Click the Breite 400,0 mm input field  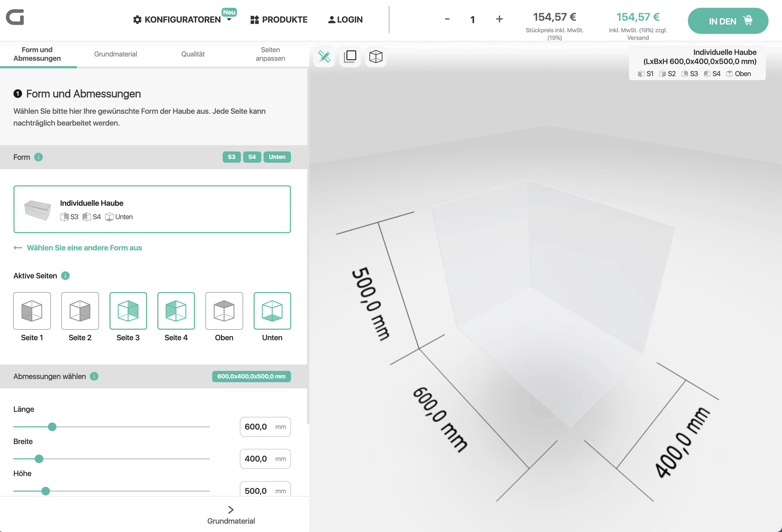click(265, 459)
